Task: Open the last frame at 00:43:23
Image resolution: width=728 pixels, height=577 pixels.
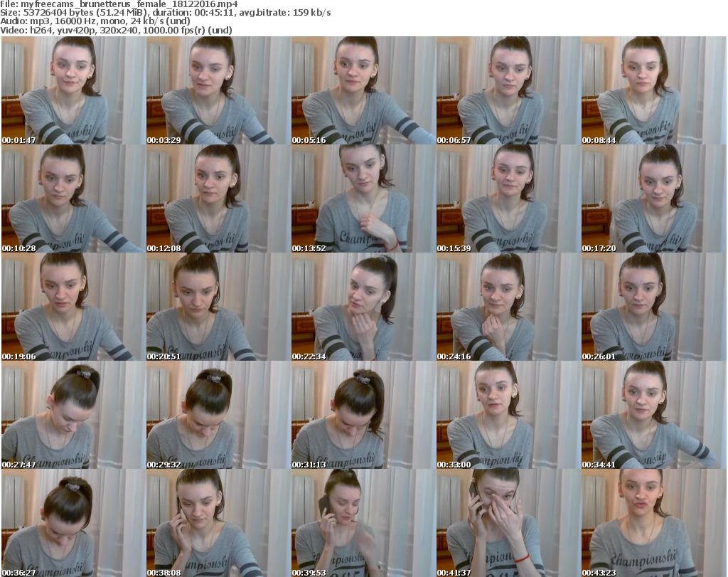Action: (x=653, y=523)
